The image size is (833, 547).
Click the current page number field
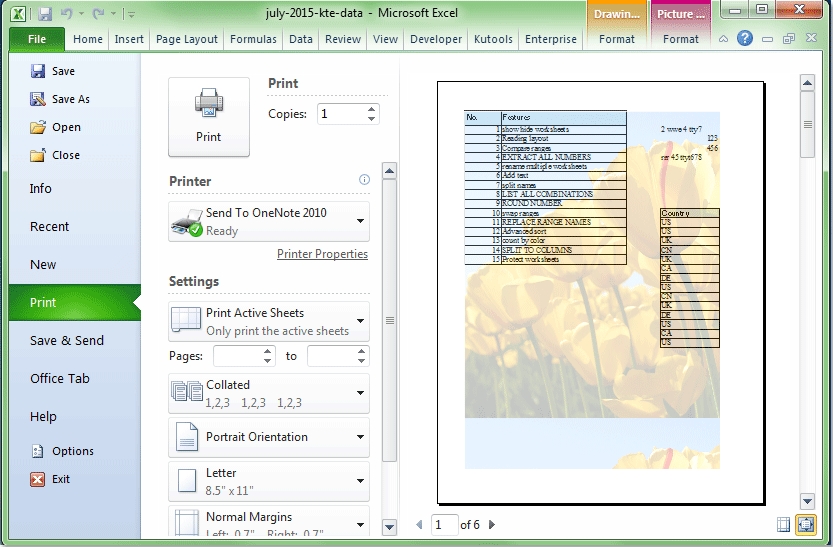click(445, 525)
